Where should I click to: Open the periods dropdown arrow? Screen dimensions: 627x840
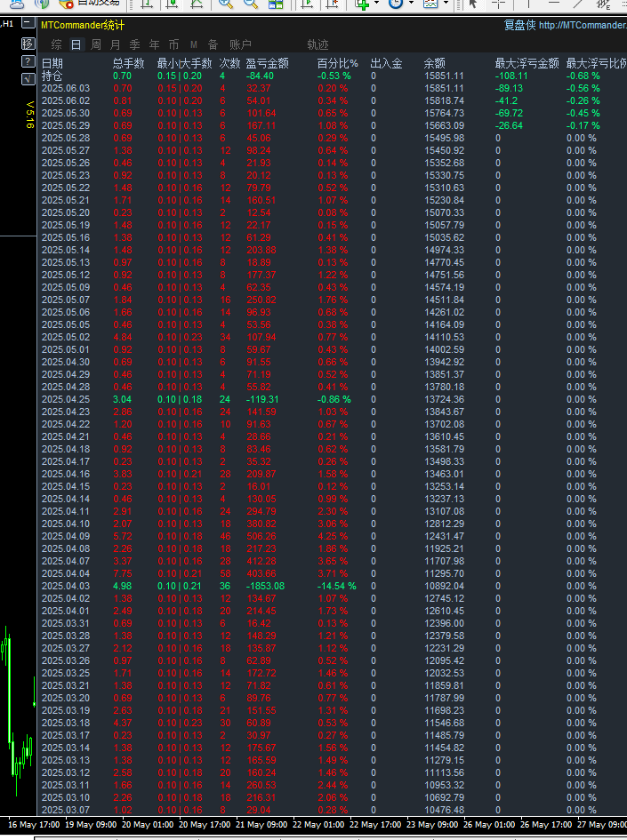tap(411, 4)
